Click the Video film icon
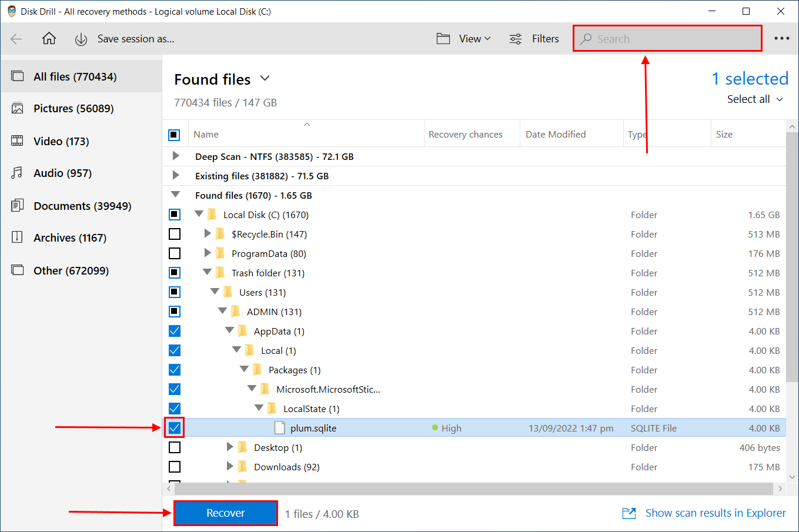The height and width of the screenshot is (532, 799). pos(18,141)
